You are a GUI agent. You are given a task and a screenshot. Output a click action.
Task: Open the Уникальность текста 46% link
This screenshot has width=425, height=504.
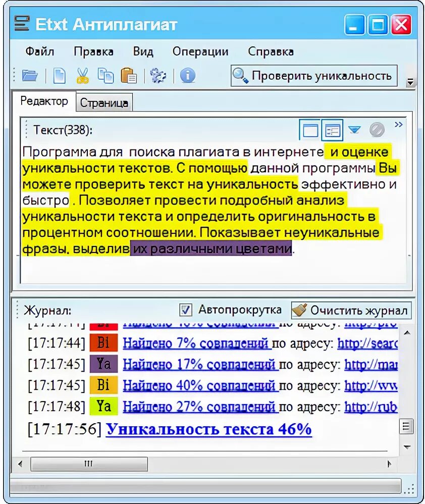[x=208, y=429]
